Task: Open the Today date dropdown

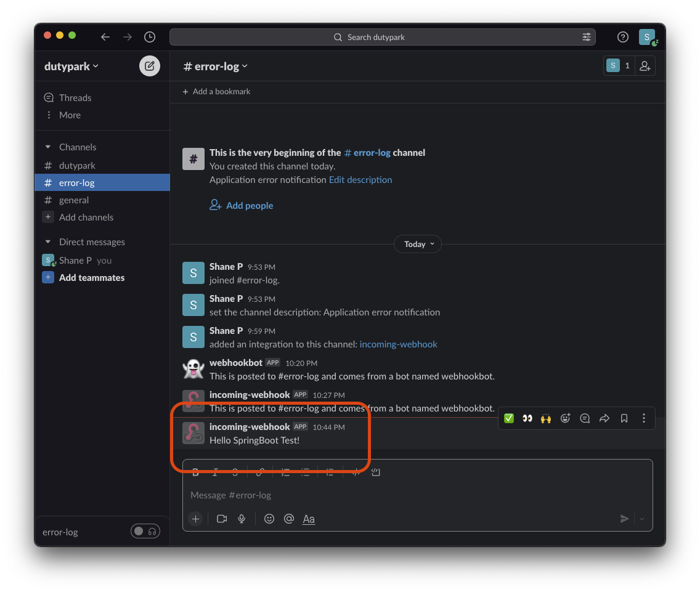Action: [418, 244]
